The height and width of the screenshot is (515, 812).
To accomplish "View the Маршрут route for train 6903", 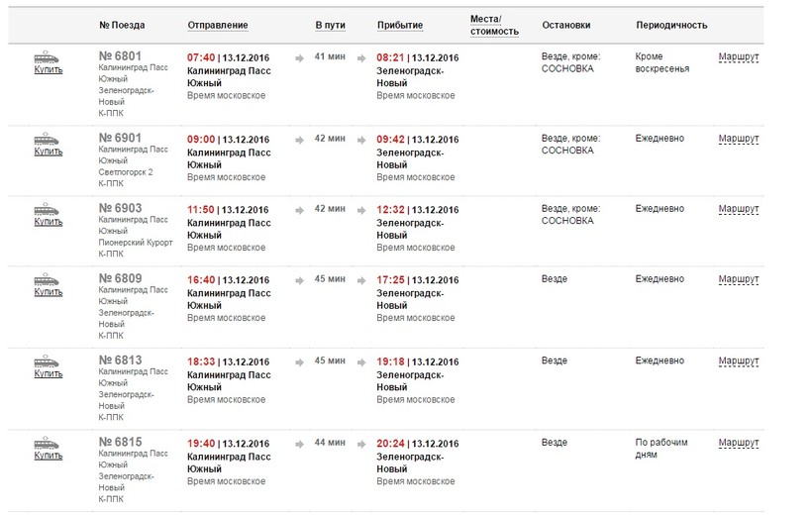I will (738, 209).
